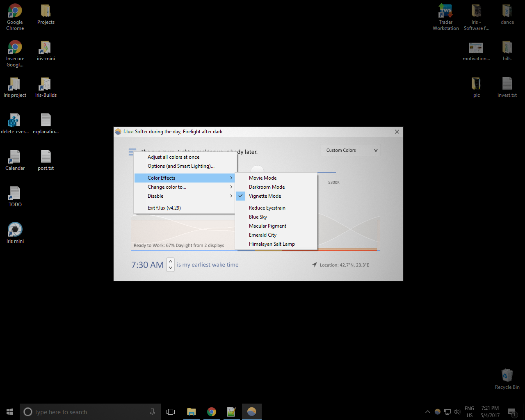This screenshot has width=525, height=420.
Task: Open the Task View button
Action: point(171,412)
